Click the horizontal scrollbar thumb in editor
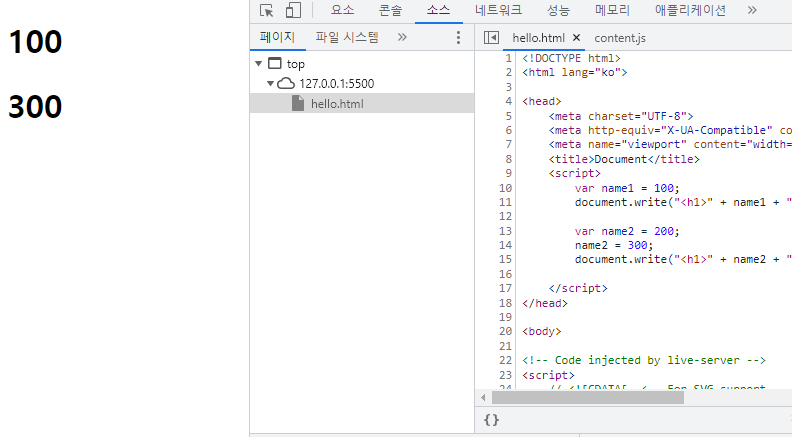 pyautogui.click(x=588, y=398)
